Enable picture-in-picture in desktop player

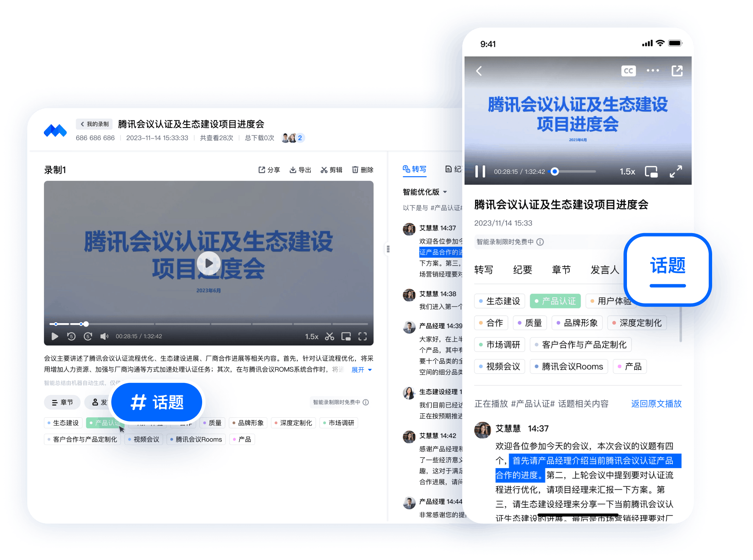tap(346, 336)
